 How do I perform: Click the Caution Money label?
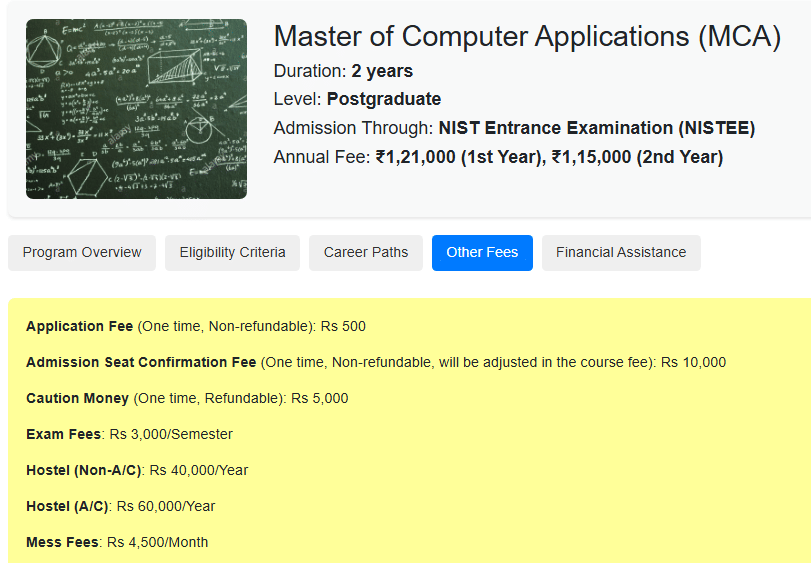(77, 398)
